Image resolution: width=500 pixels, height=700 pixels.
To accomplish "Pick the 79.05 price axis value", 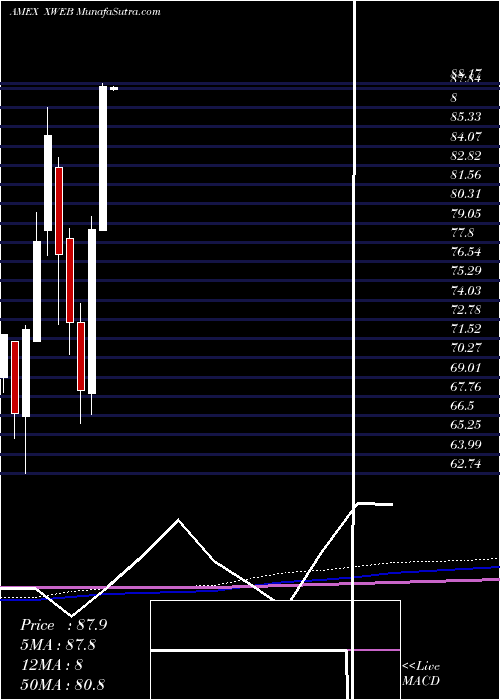I will pos(466,214).
